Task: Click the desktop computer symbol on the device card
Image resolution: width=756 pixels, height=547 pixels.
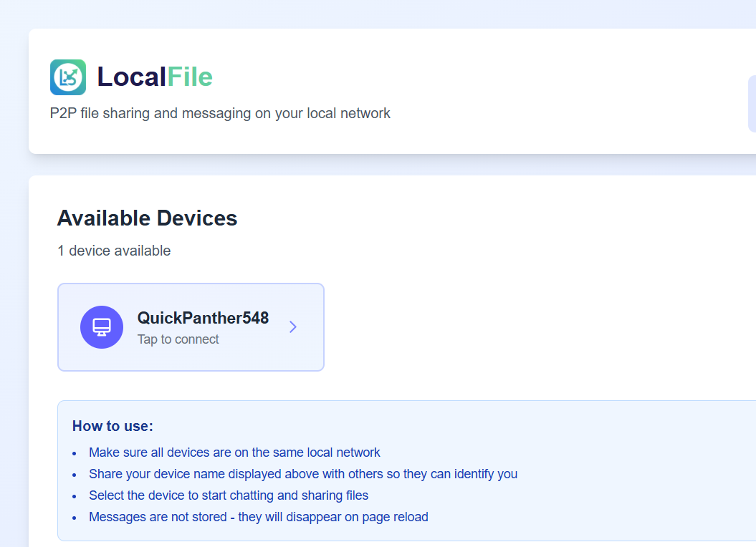Action: 102,326
